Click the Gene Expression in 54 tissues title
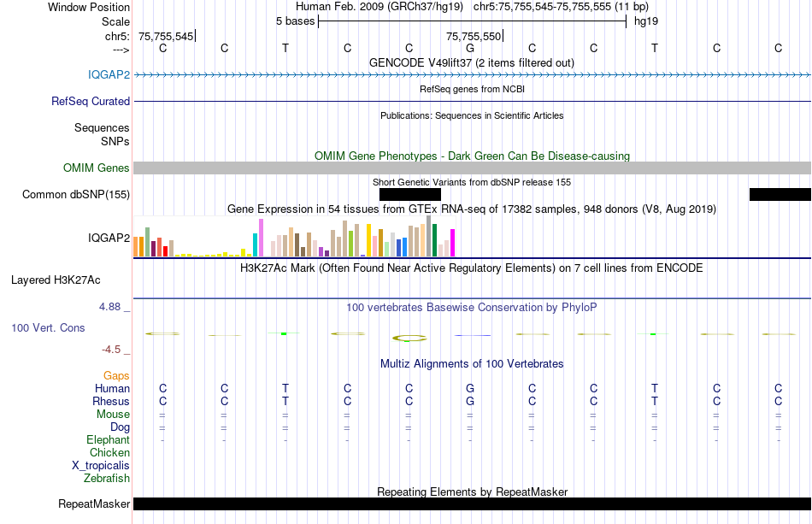 pos(472,209)
